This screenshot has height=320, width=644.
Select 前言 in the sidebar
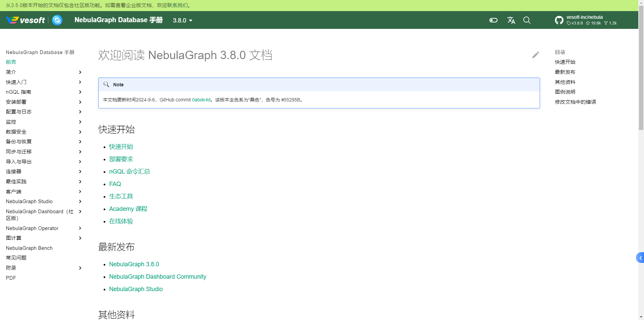(11, 62)
